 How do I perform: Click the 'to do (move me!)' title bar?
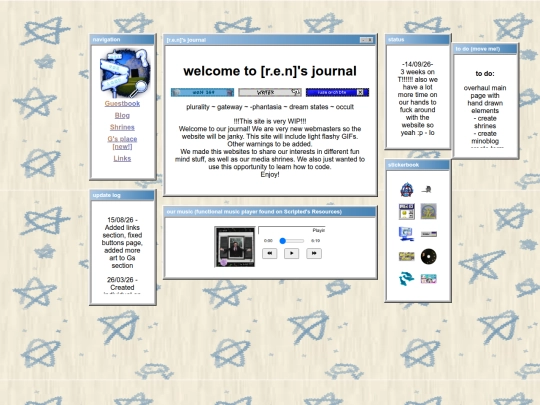tap(485, 49)
